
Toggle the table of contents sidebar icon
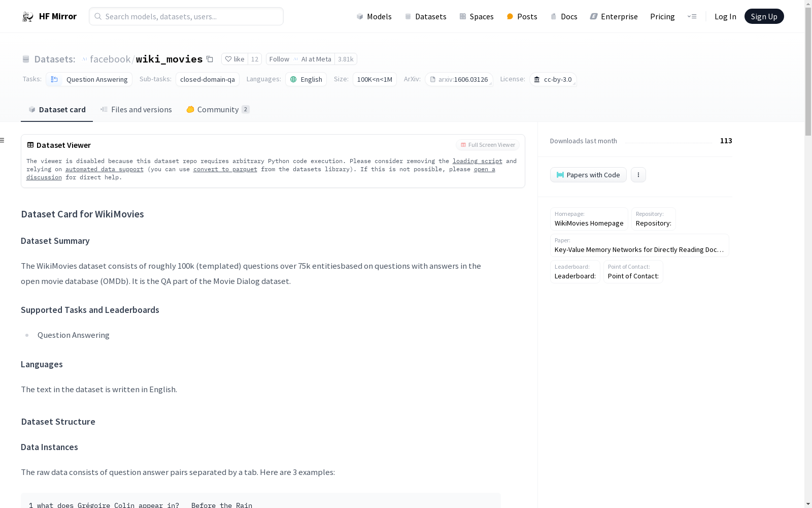tap(3, 140)
